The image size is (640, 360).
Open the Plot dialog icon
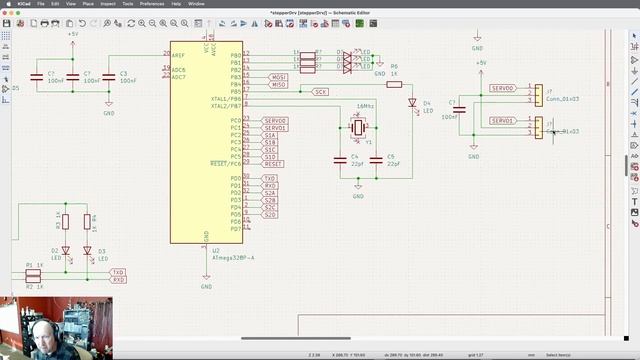[56, 23]
